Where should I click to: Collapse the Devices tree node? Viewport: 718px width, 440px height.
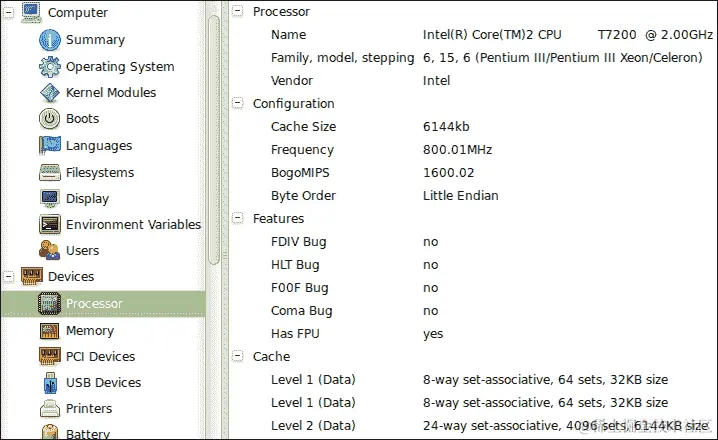point(9,277)
